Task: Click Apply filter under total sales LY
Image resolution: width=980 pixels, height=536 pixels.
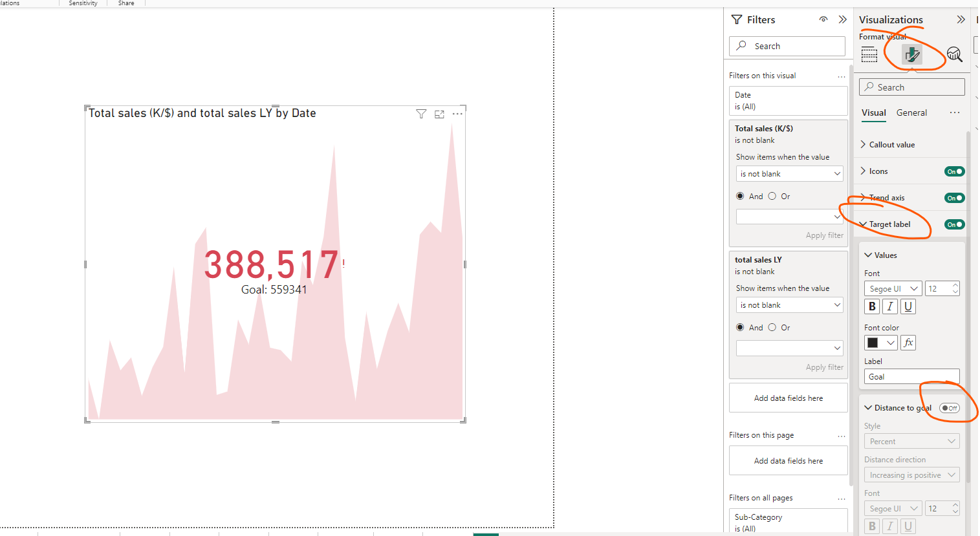Action: (x=824, y=367)
